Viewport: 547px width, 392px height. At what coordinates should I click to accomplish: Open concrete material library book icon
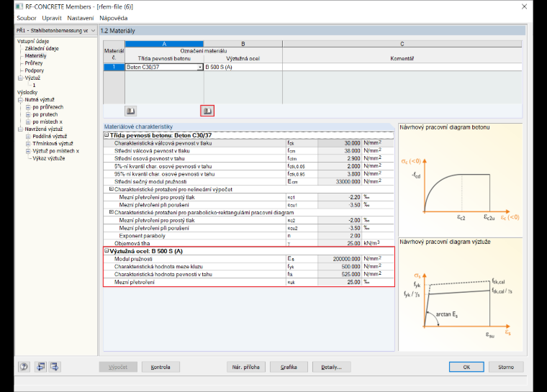(130, 111)
